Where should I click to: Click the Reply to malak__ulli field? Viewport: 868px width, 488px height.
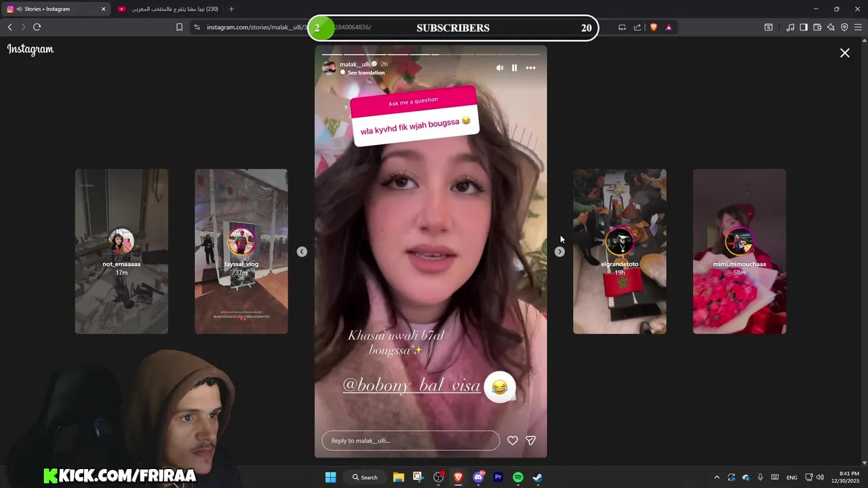pyautogui.click(x=410, y=441)
